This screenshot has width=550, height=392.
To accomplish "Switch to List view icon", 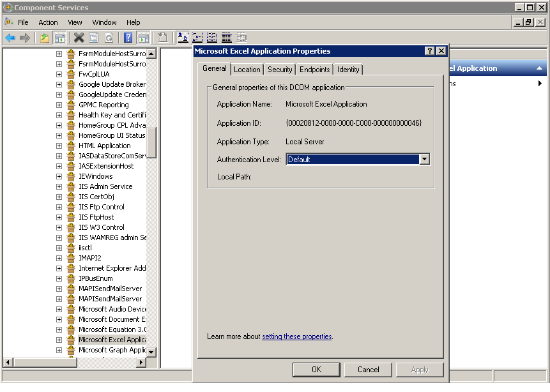I will [211, 37].
